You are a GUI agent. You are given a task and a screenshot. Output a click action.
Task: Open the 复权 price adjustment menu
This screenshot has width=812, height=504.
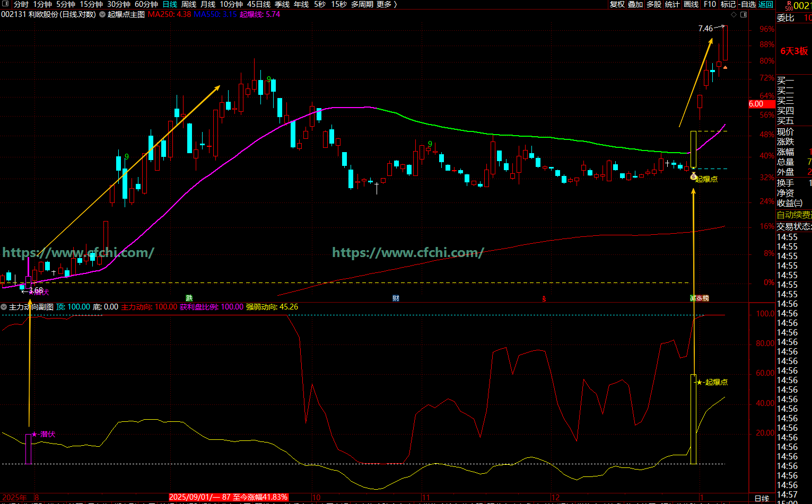click(617, 4)
